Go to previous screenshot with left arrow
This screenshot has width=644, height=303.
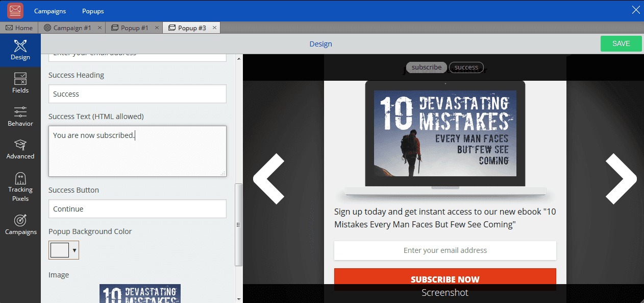(x=268, y=179)
